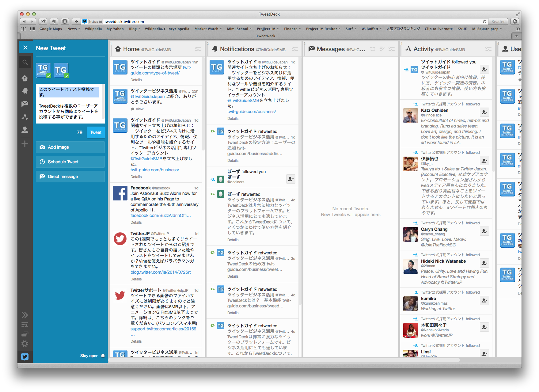
Task: Click TwitterJP red bird avatar
Action: 120,239
